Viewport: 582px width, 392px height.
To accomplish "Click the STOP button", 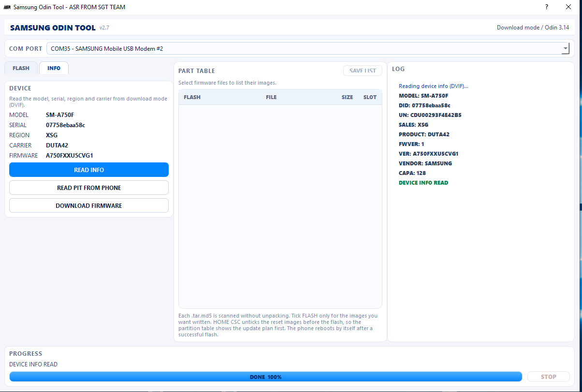I will pos(549,377).
